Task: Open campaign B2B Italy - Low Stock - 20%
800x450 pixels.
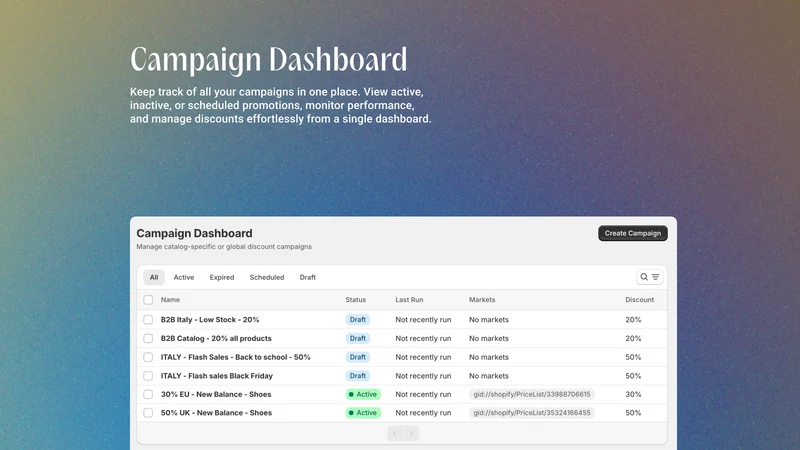Action: [210, 319]
